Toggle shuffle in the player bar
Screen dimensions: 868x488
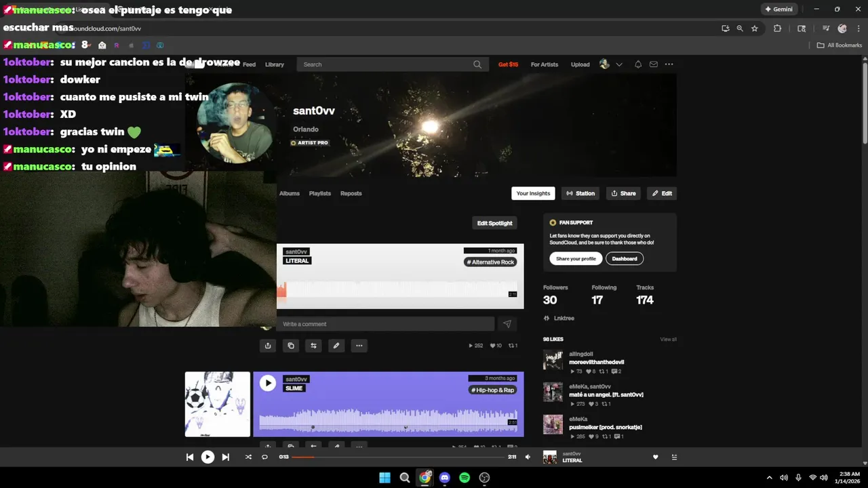tap(248, 457)
